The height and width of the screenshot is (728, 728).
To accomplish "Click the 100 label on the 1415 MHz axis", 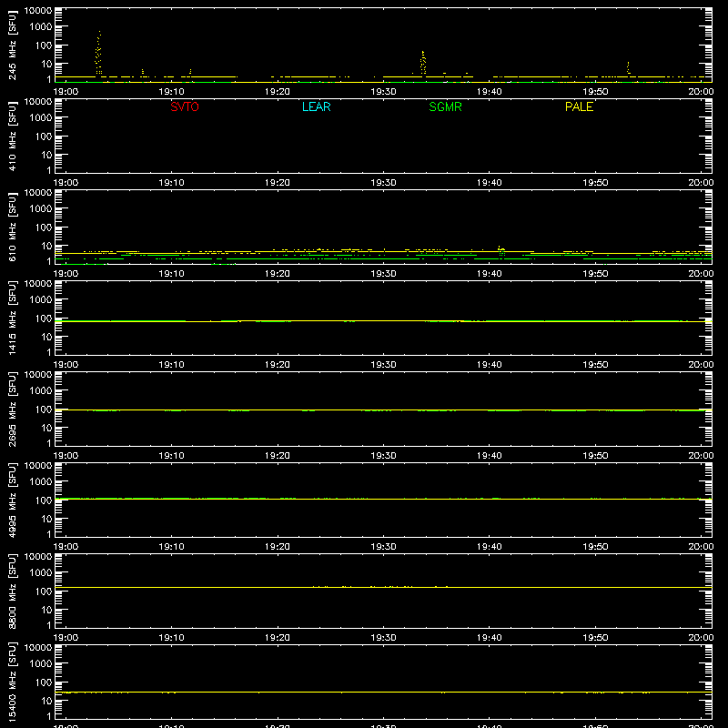I will click(44, 318).
